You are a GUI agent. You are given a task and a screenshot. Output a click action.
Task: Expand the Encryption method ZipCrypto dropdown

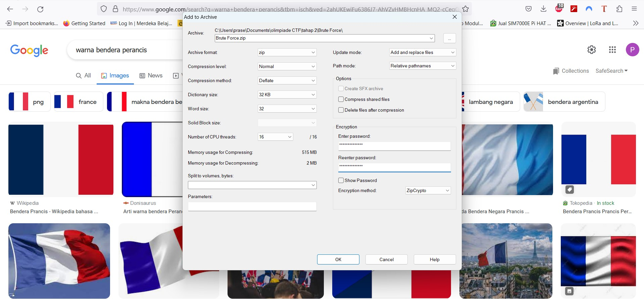pos(428,191)
